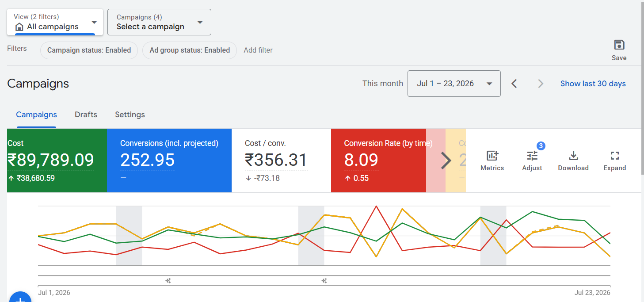Screen dimensions: 644x302
Task: Click first sparkle annotation marker under chart
Action: point(168,281)
